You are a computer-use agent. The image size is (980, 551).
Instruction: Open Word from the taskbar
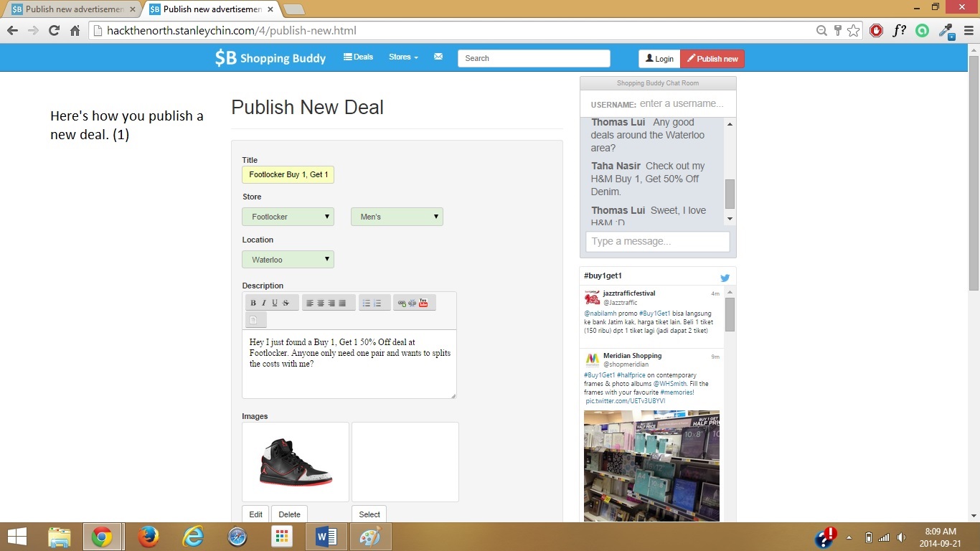[x=326, y=537]
